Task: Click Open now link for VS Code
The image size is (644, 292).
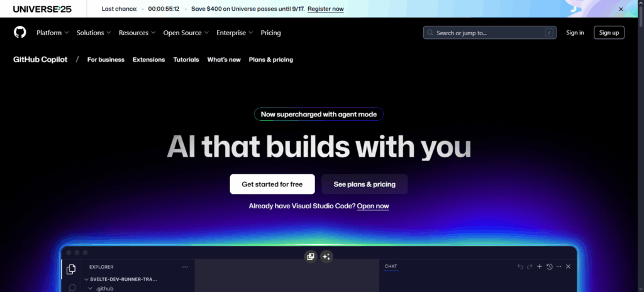Action: 373,206
